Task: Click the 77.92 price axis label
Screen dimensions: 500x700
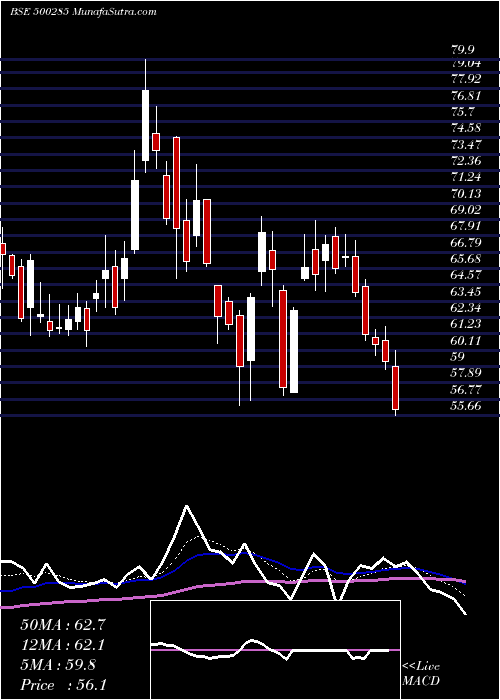Action: (x=467, y=79)
